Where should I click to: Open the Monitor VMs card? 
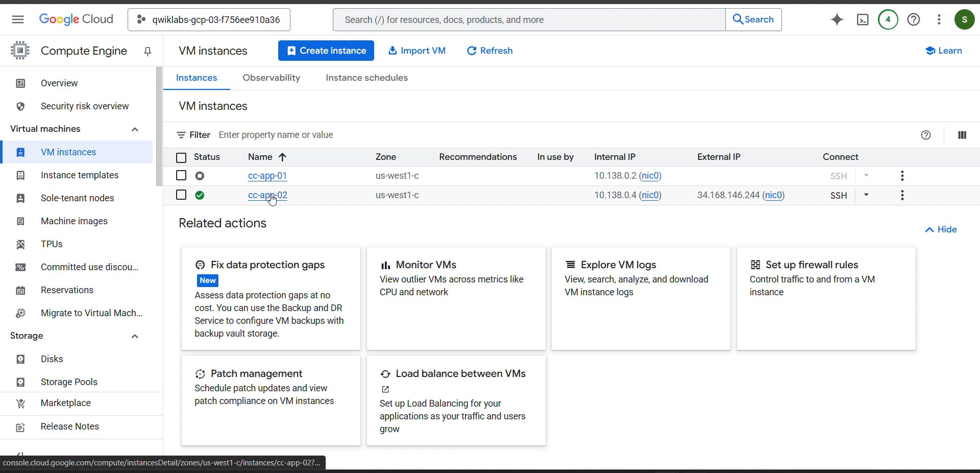(456, 299)
